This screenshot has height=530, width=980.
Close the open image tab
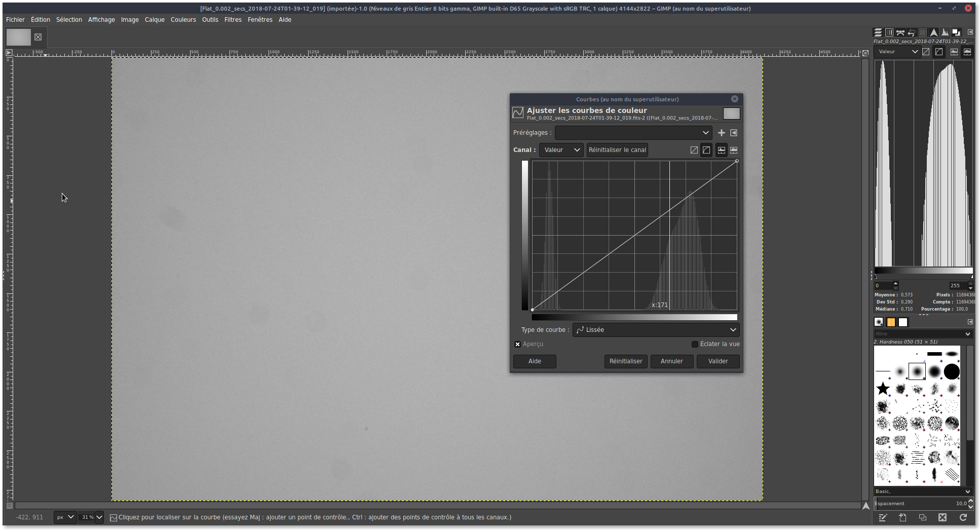click(38, 37)
